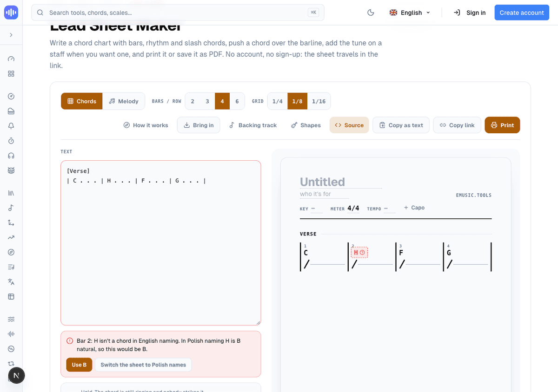558x392 pixels.
Task: Open the library books sidebar icon
Action: click(11, 193)
